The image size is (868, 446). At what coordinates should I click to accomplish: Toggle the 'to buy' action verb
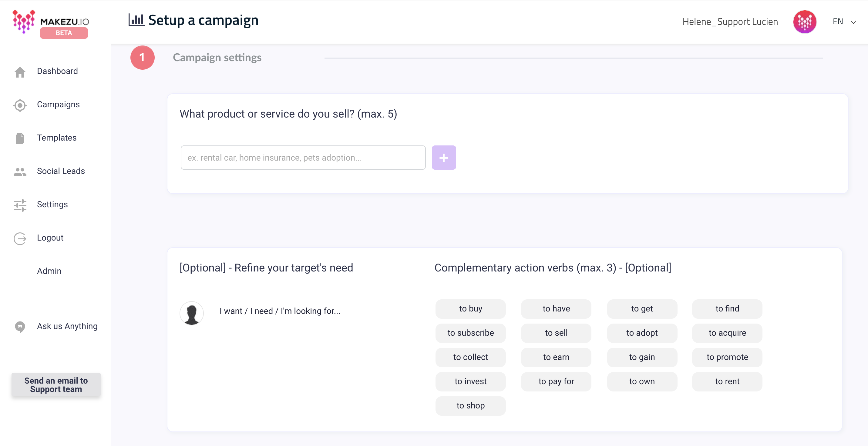(470, 309)
